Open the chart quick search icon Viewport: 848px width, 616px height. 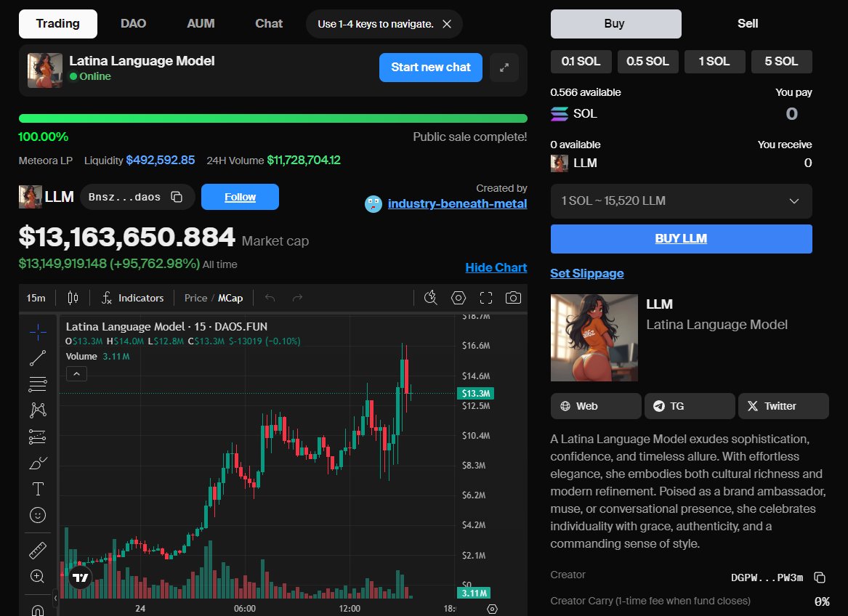point(430,298)
